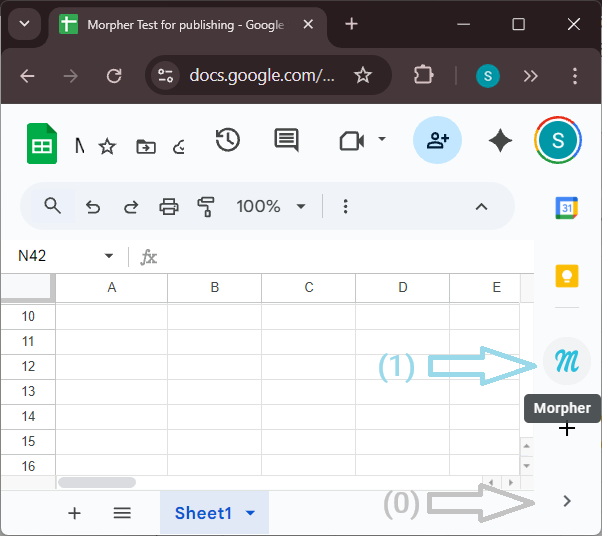Select the Sheet1 tab

(203, 513)
